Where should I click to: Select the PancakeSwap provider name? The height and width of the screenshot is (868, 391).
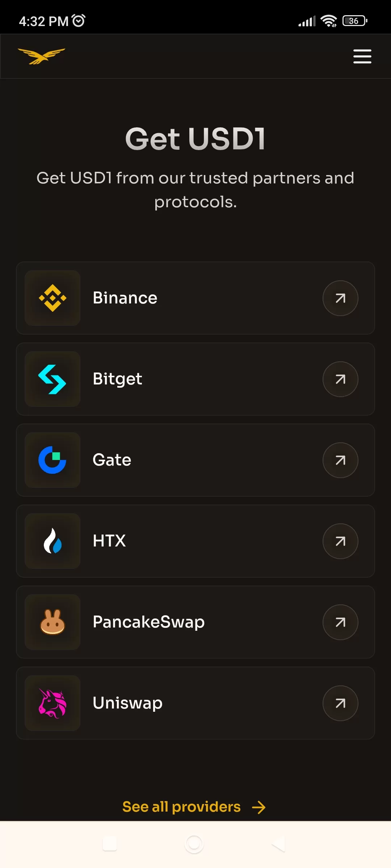click(x=148, y=622)
